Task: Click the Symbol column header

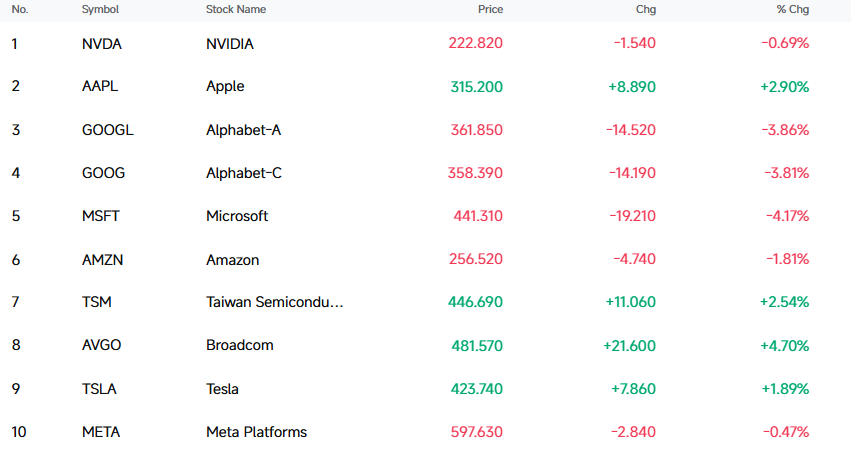Action: click(100, 9)
